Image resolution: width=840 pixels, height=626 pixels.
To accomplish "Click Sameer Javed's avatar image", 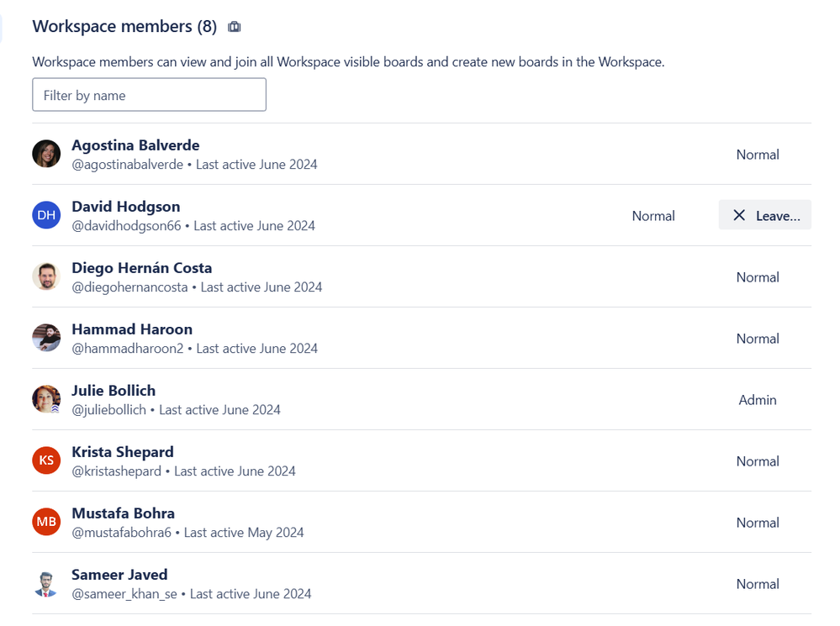I will coord(46,583).
